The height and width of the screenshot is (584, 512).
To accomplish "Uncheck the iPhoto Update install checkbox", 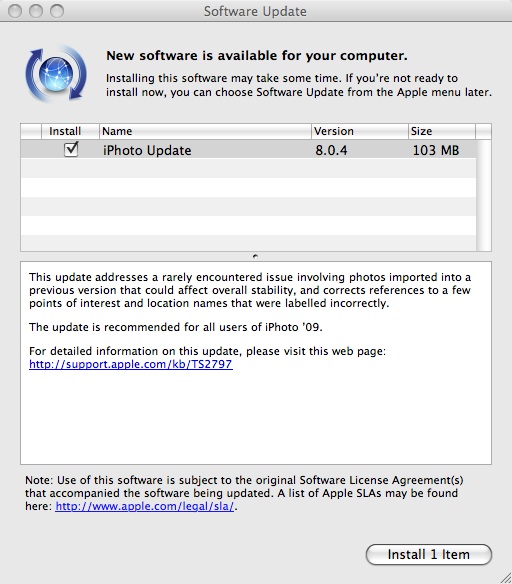I will click(x=71, y=150).
